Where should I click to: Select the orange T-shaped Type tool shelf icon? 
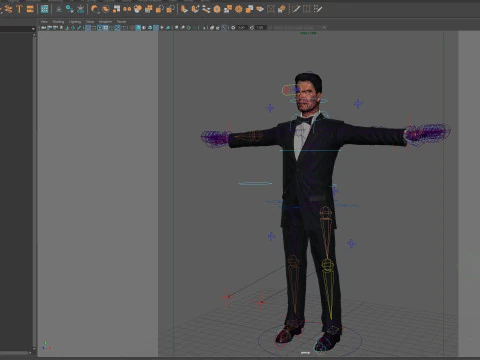coord(19,9)
